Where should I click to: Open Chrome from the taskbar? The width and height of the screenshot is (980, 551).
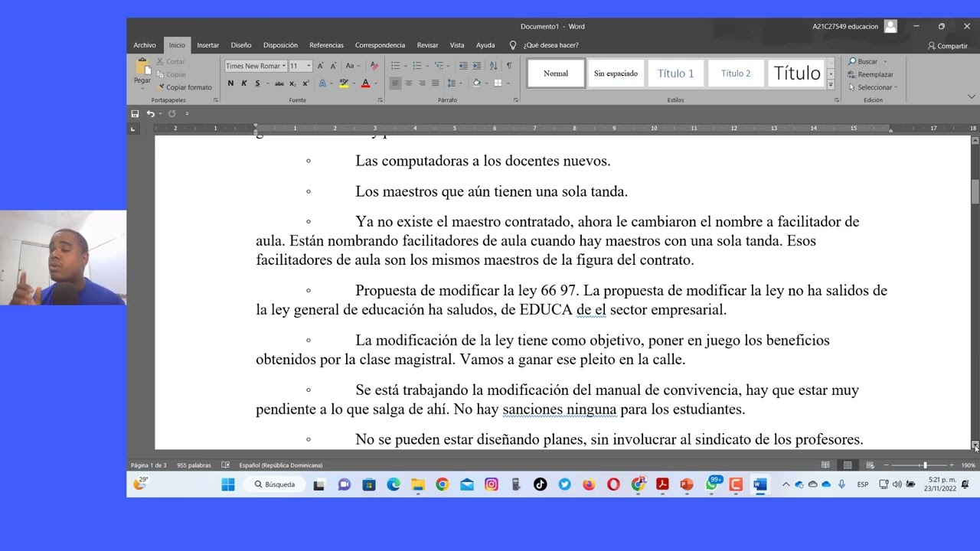(442, 484)
